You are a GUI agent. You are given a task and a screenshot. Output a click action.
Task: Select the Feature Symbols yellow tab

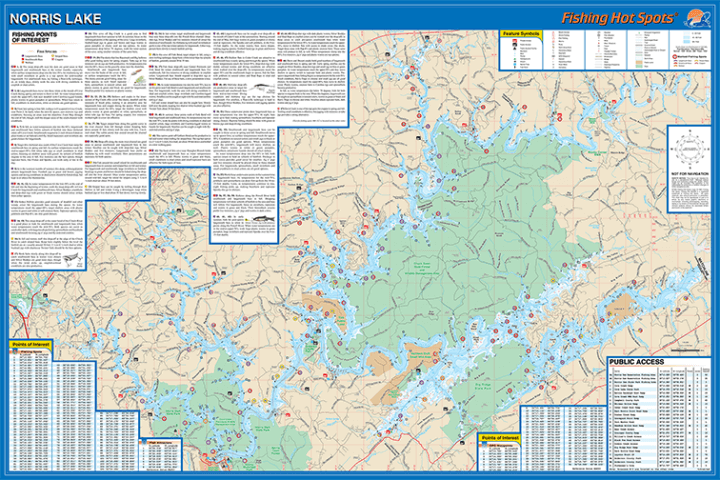pos(521,34)
